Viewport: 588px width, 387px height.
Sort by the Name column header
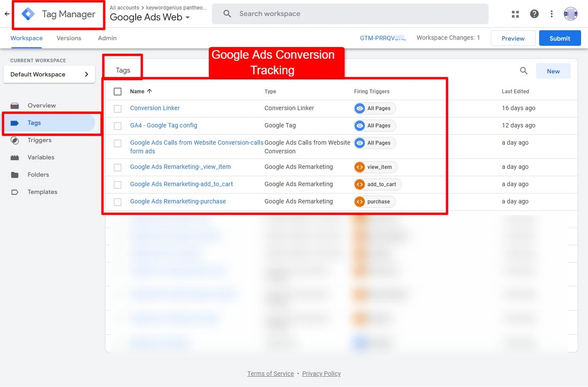(141, 91)
